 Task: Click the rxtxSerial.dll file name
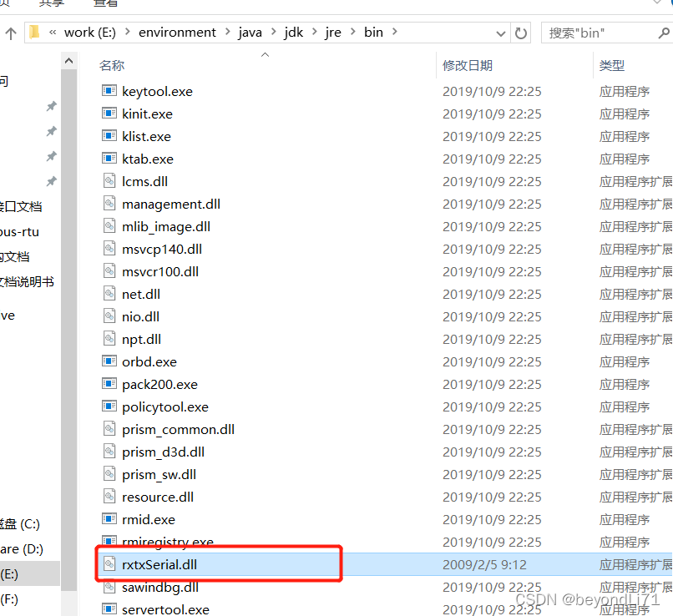pos(159,564)
